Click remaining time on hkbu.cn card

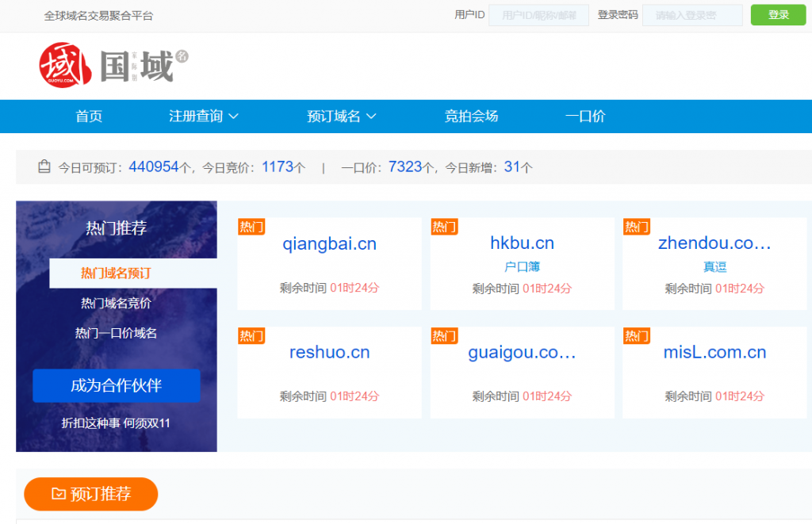[x=522, y=289]
